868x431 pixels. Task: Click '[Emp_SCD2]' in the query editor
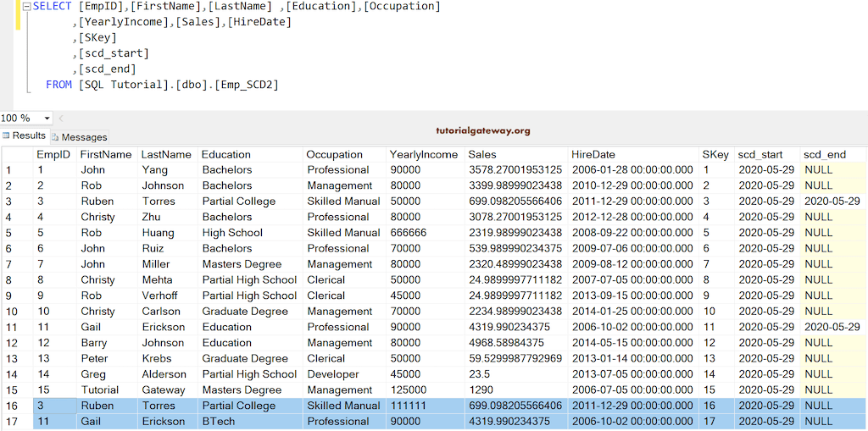246,85
